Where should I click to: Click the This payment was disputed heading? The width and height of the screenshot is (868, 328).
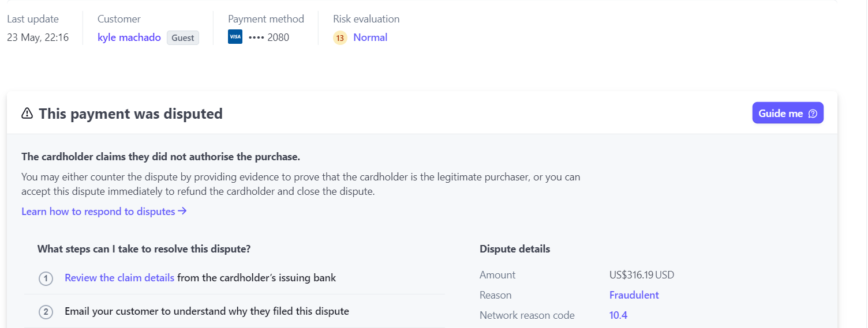coord(130,114)
